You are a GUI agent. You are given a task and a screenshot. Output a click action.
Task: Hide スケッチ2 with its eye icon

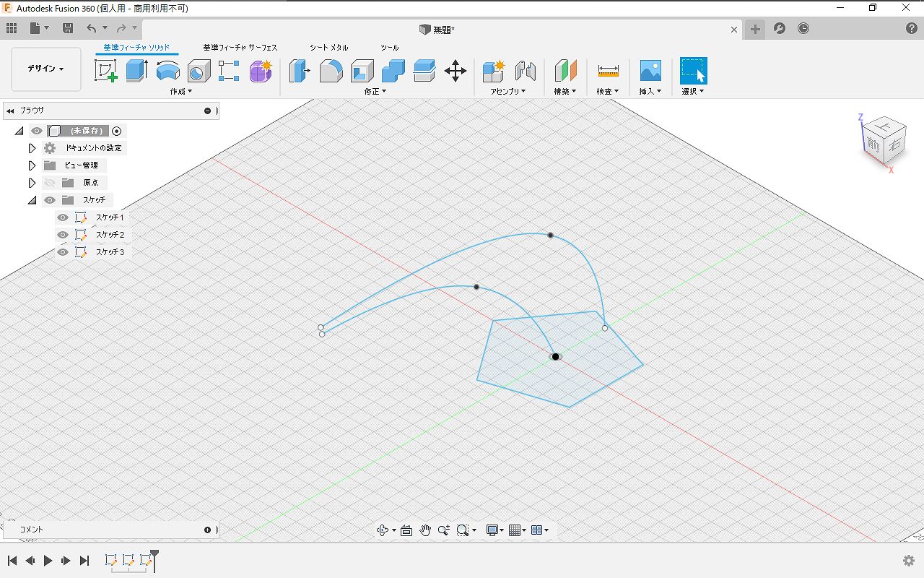tap(63, 235)
